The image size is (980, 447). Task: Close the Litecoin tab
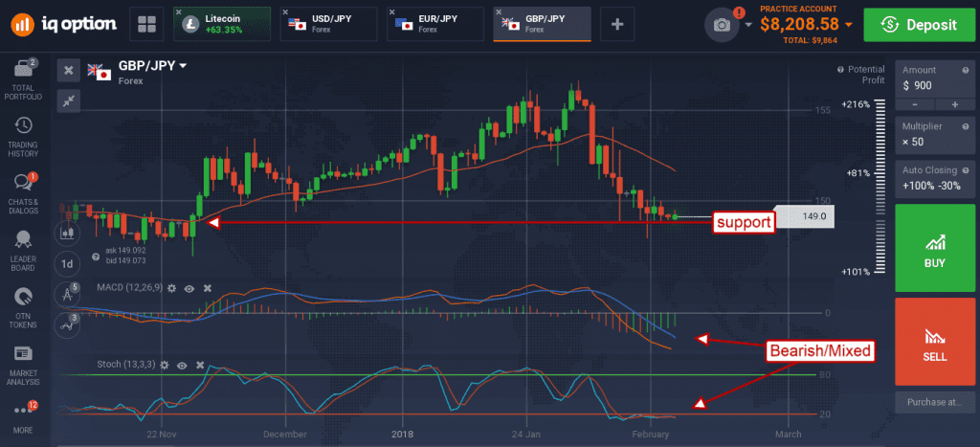click(x=179, y=12)
